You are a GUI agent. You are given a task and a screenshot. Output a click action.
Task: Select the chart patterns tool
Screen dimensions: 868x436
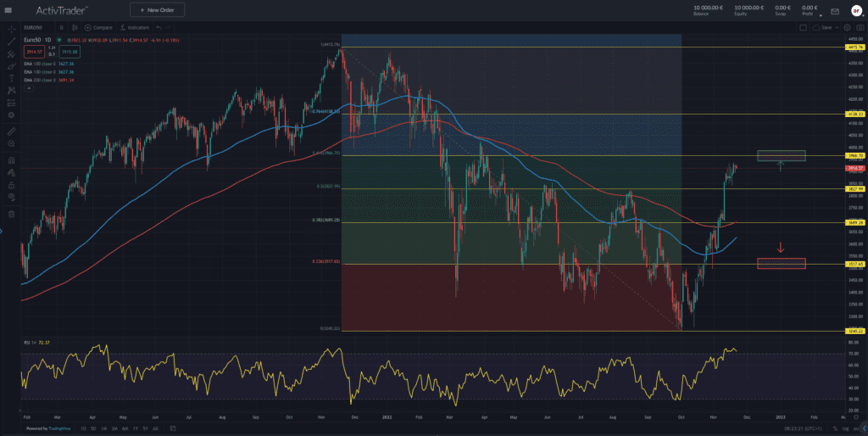tap(11, 90)
